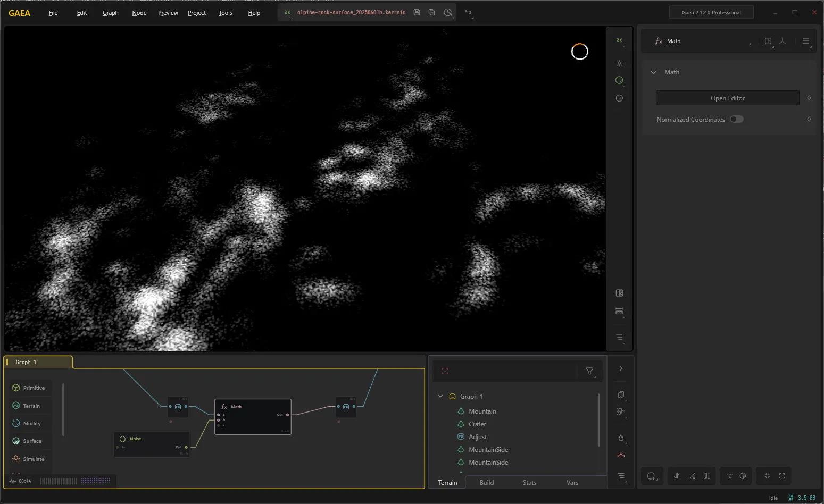Click the add-node rounded-square icon in the bottom toolbar
Image resolution: width=824 pixels, height=504 pixels.
tap(652, 476)
